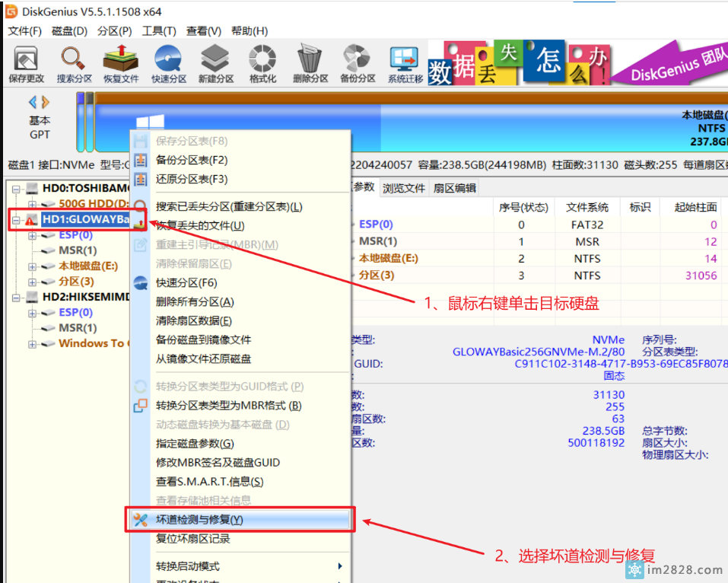Screen dimensions: 728x583
Task: Choose 清除扇区数据(E) menu entry
Action: click(x=240, y=321)
